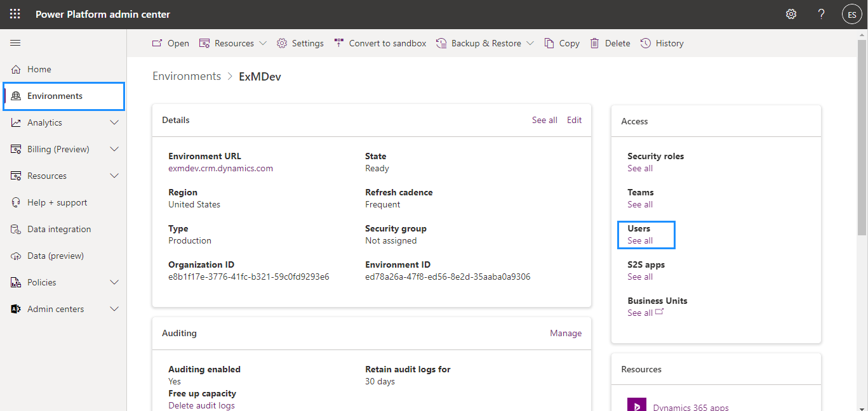
Task: Select Home in the navigation
Action: [63, 69]
